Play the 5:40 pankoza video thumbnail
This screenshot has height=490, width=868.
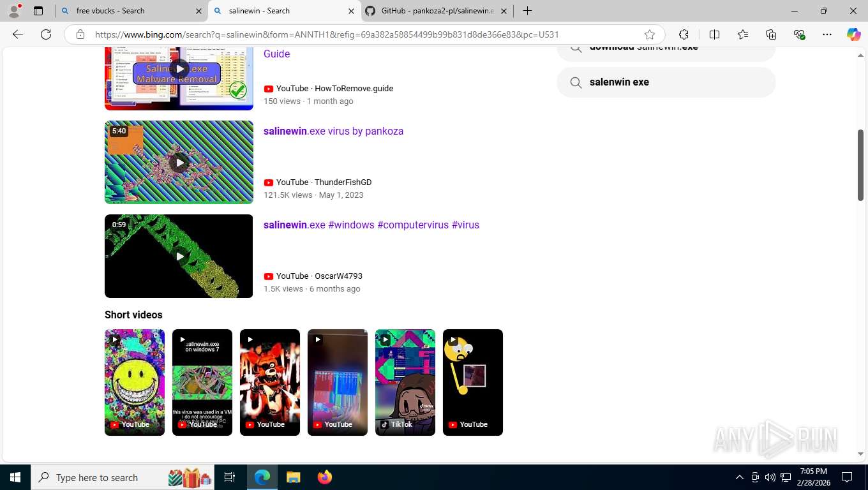click(179, 162)
